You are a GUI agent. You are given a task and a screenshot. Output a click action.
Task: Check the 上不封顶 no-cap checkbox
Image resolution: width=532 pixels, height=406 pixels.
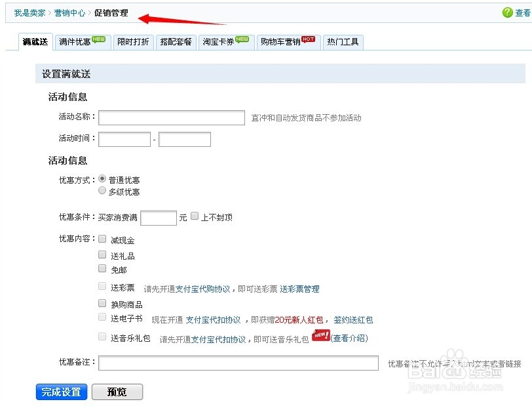(x=195, y=216)
